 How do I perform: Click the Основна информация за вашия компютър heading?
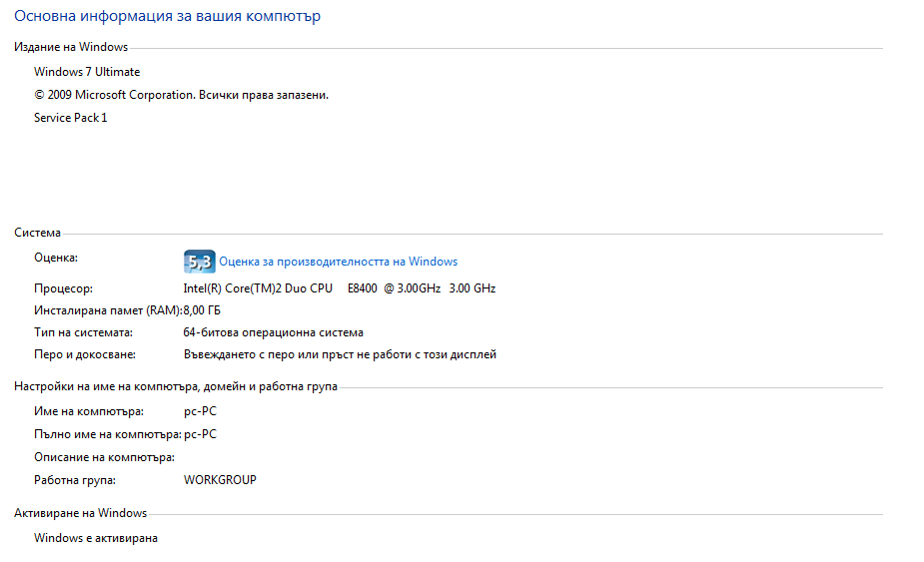[168, 16]
